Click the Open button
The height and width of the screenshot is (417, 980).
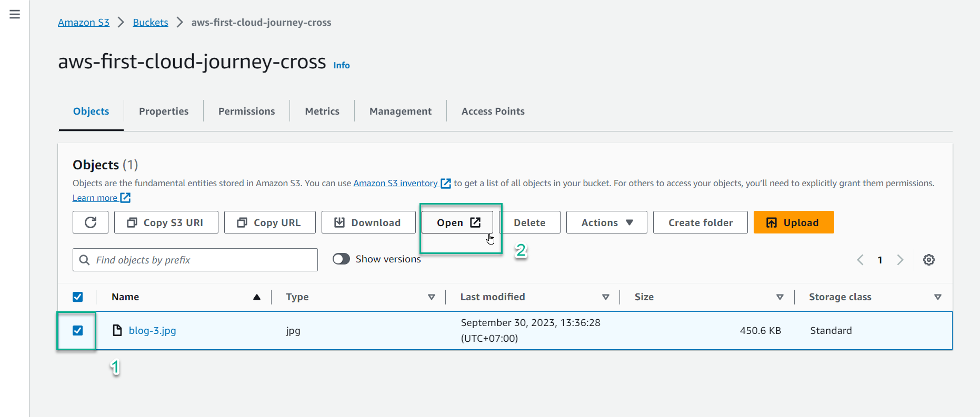(x=457, y=222)
